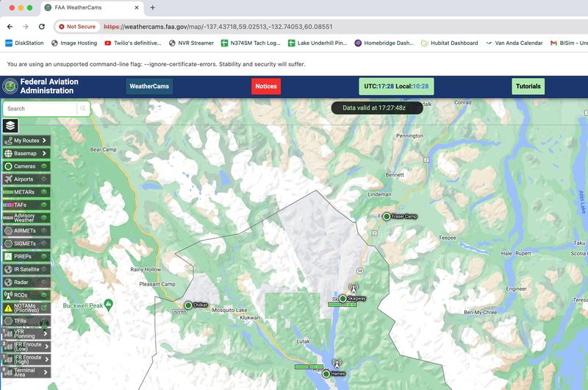Select the Chilkat camera marker on map

[x=188, y=305]
